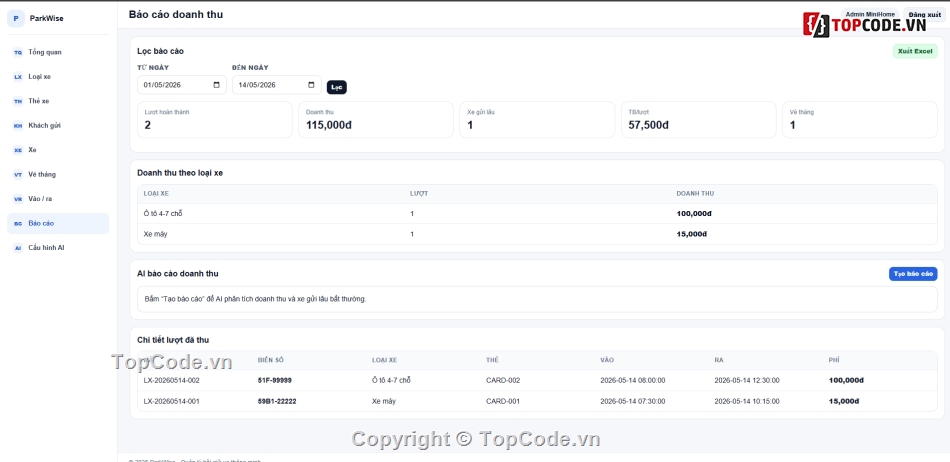Click the Xe gửi lâu stat card
This screenshot has height=462, width=950.
pyautogui.click(x=537, y=120)
